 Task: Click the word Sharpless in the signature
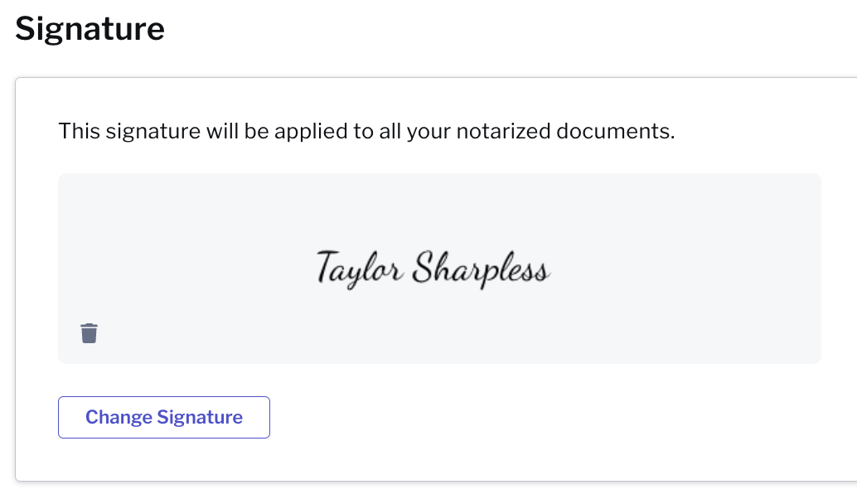(481, 269)
